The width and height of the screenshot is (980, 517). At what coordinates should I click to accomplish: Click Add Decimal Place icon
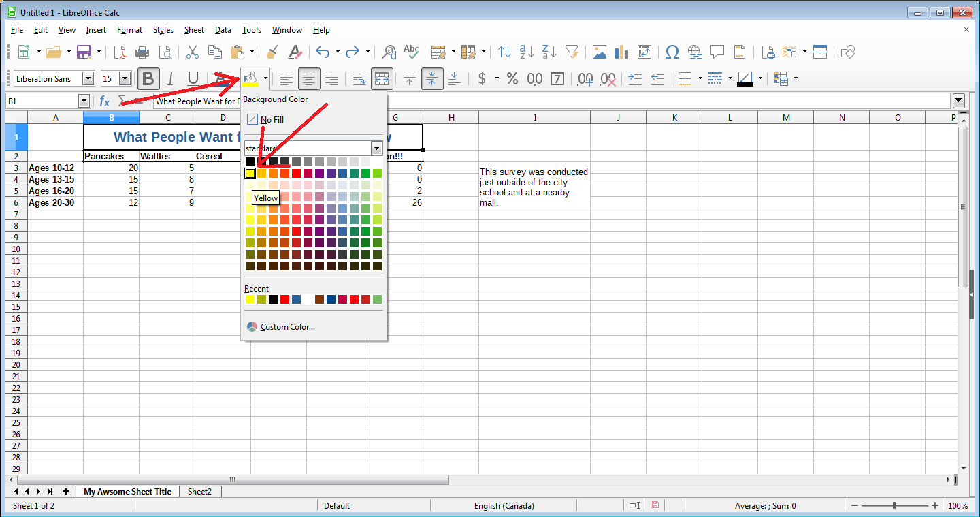pos(585,79)
